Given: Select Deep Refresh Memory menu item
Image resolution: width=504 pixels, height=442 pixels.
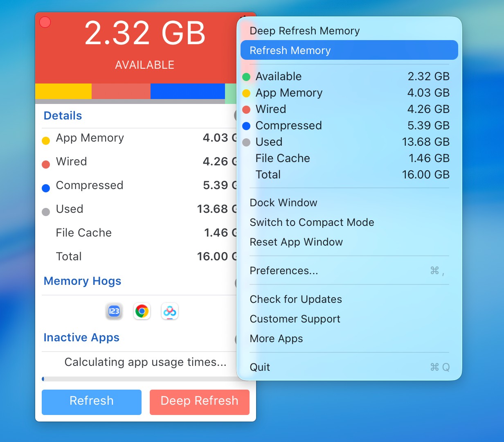Looking at the screenshot, I should tap(305, 31).
